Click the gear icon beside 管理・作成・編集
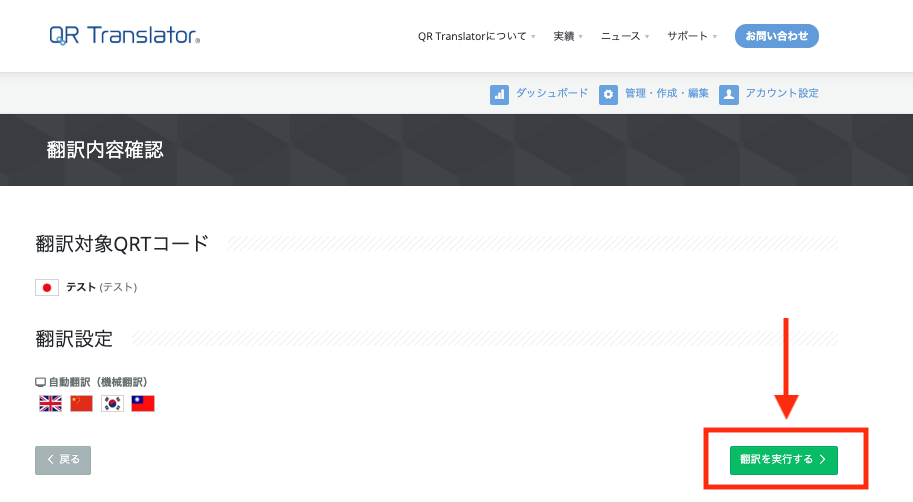 [x=608, y=94]
